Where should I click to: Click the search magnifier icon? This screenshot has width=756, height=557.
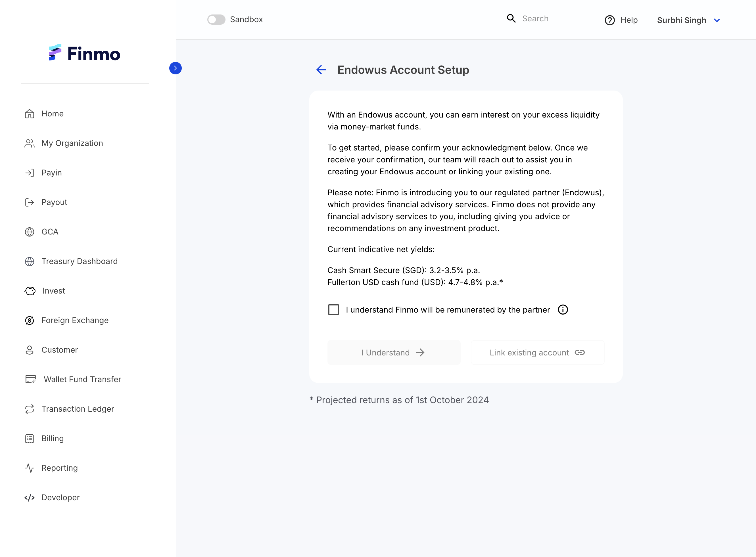[511, 18]
